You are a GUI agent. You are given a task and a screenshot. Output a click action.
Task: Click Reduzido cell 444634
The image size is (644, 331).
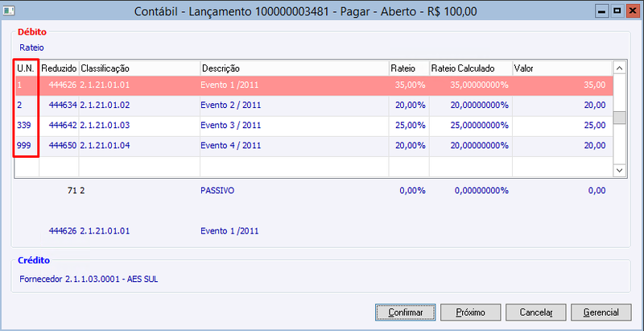[x=59, y=106]
